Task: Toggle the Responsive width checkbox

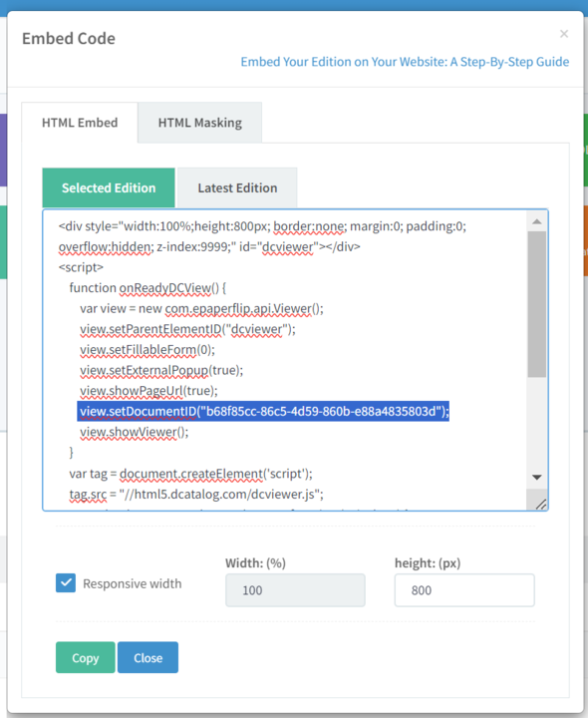Action: click(x=66, y=583)
